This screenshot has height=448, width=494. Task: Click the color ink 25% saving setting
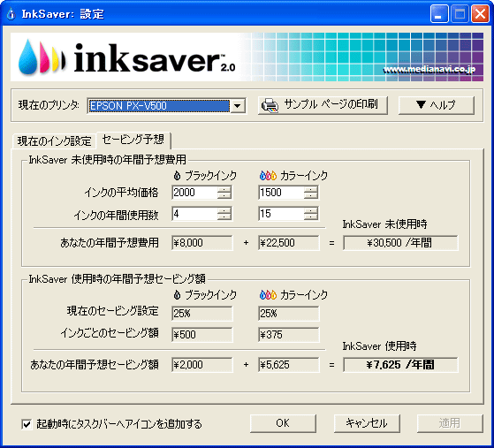point(289,313)
